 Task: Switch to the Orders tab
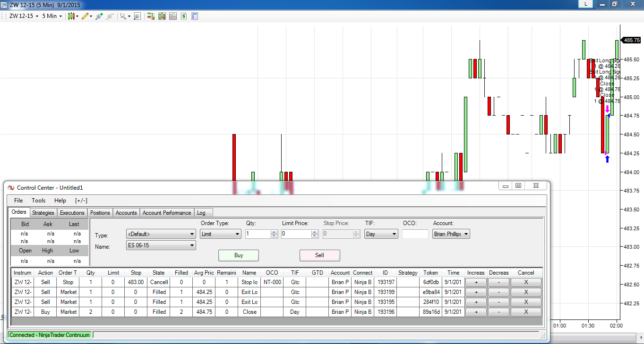tap(19, 212)
